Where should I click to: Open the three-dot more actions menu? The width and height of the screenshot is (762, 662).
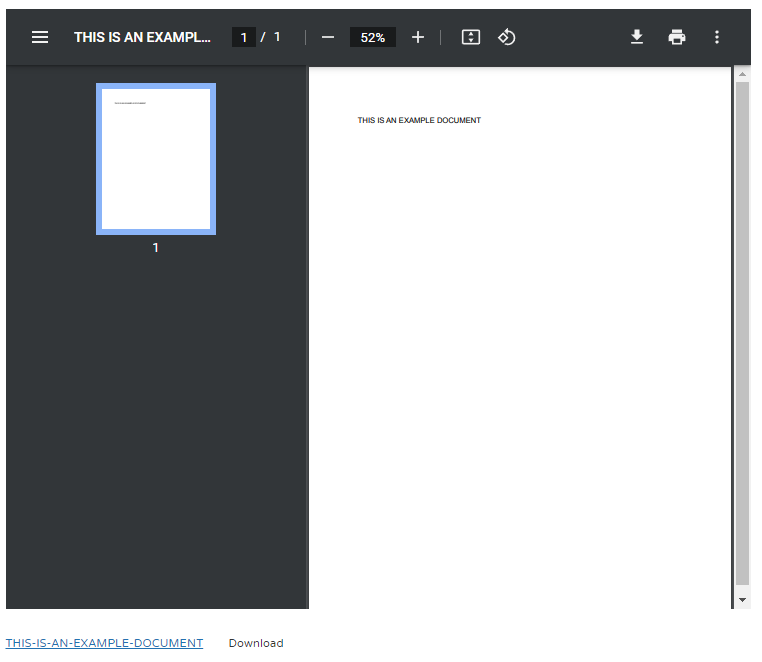click(717, 37)
